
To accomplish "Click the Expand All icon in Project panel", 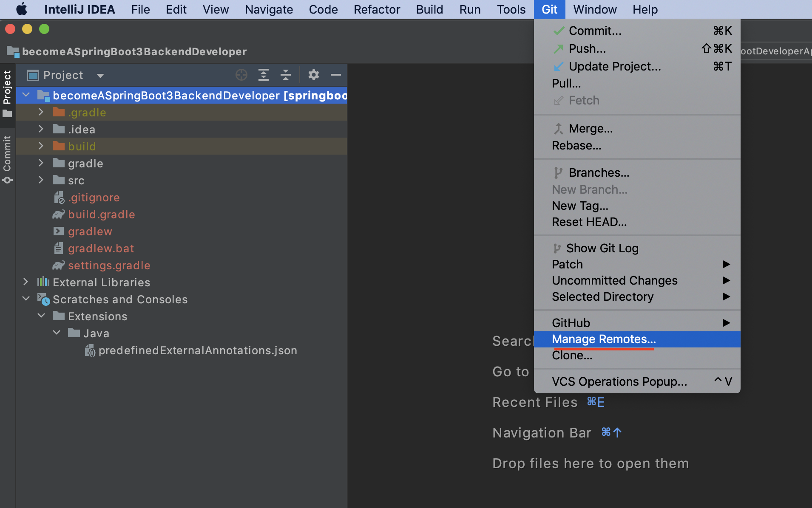I will tap(264, 75).
